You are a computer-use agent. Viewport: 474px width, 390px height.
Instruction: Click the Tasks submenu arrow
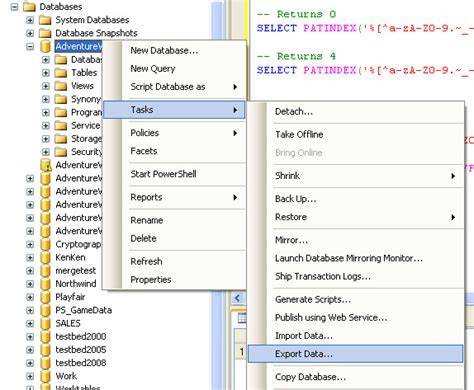[235, 110]
